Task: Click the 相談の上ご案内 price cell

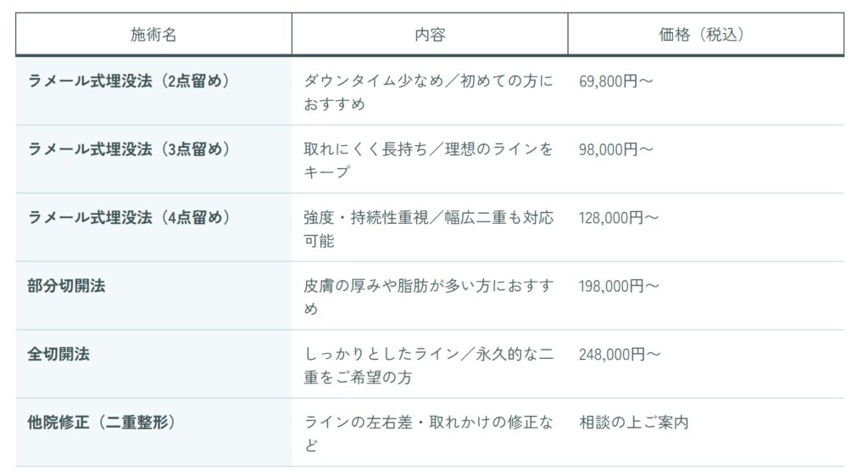Action: coord(634,423)
